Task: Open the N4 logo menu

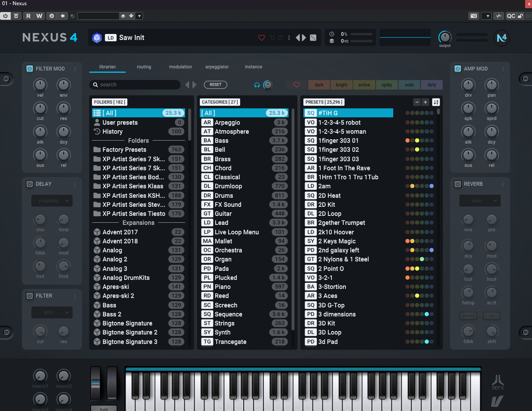Action: (x=501, y=38)
